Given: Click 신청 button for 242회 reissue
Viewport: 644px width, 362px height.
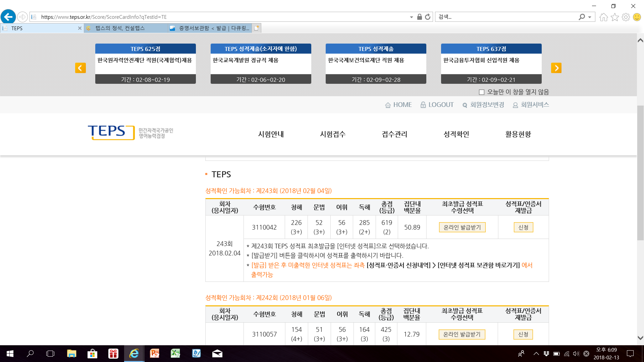Looking at the screenshot, I should click(x=523, y=334).
